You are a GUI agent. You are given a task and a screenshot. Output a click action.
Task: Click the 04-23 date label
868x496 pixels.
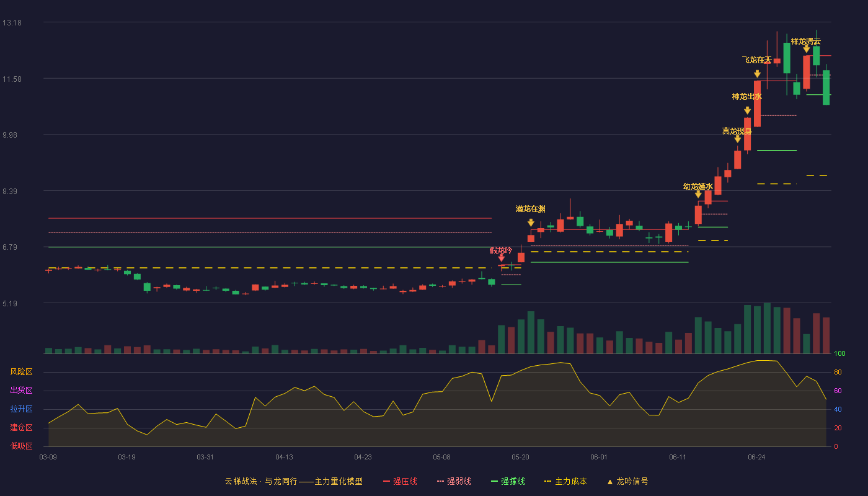tap(363, 457)
